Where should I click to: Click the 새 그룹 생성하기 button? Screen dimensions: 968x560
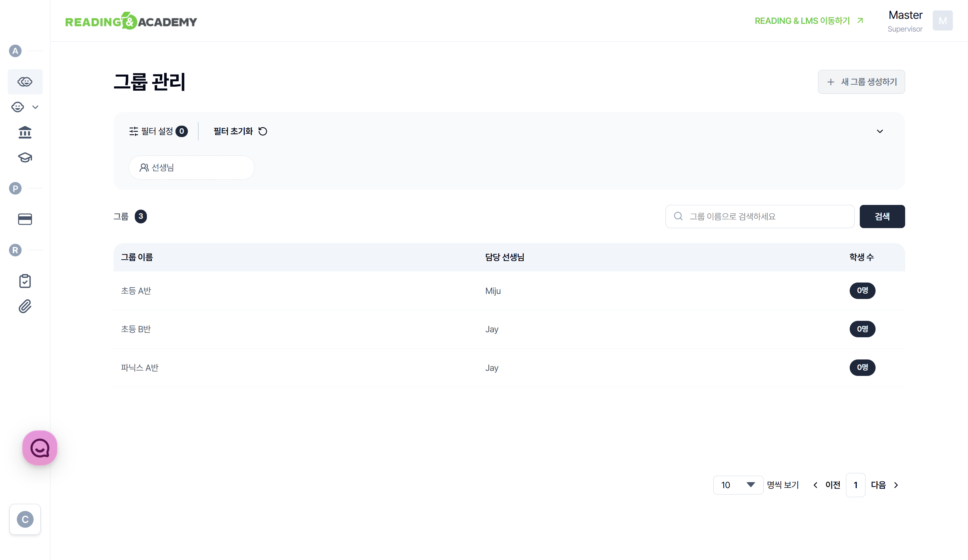(861, 82)
